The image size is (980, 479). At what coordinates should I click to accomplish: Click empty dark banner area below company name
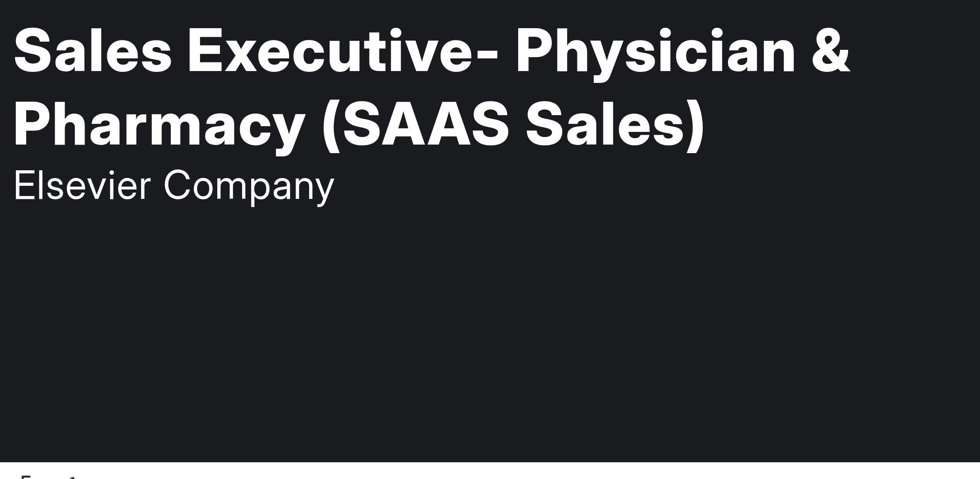(x=490, y=327)
